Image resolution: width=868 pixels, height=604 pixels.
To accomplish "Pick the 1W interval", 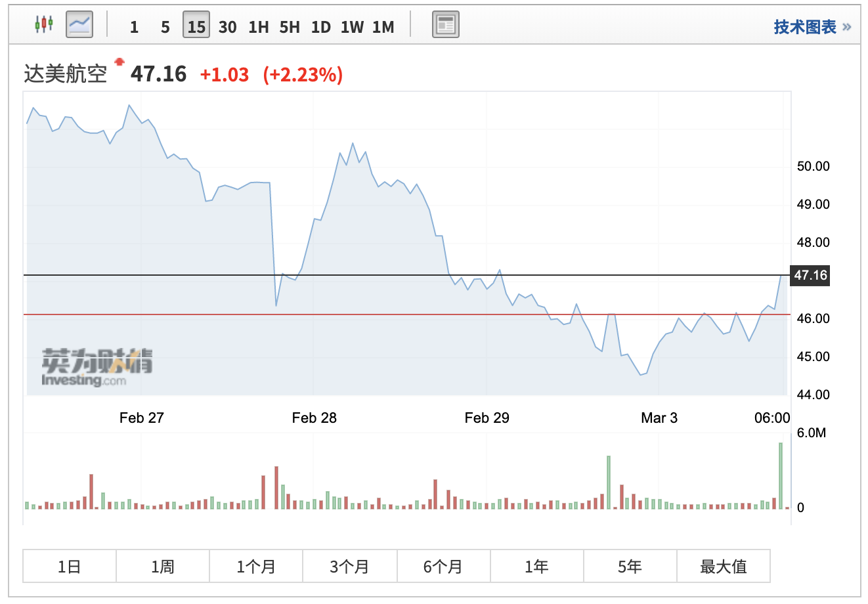I will 353,27.
